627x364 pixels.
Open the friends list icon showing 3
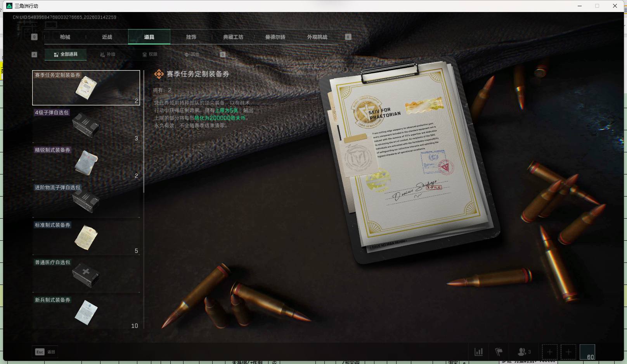click(x=524, y=352)
